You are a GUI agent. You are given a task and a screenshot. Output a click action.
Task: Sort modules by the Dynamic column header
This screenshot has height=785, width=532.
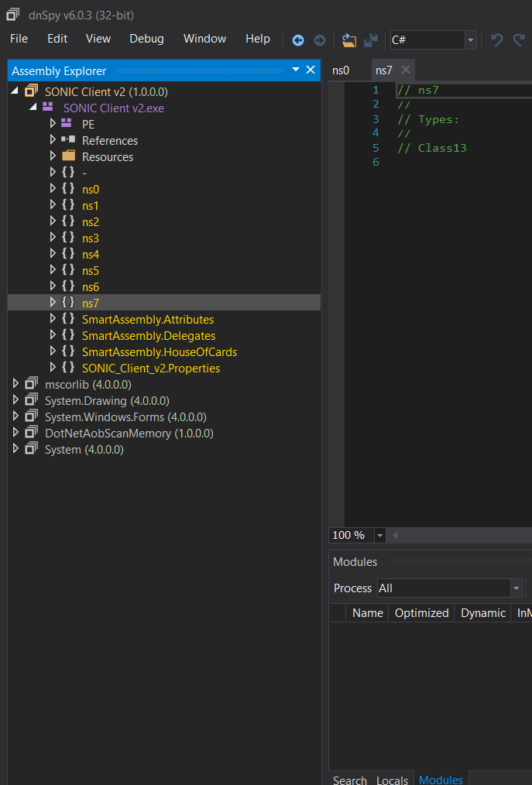tap(483, 613)
